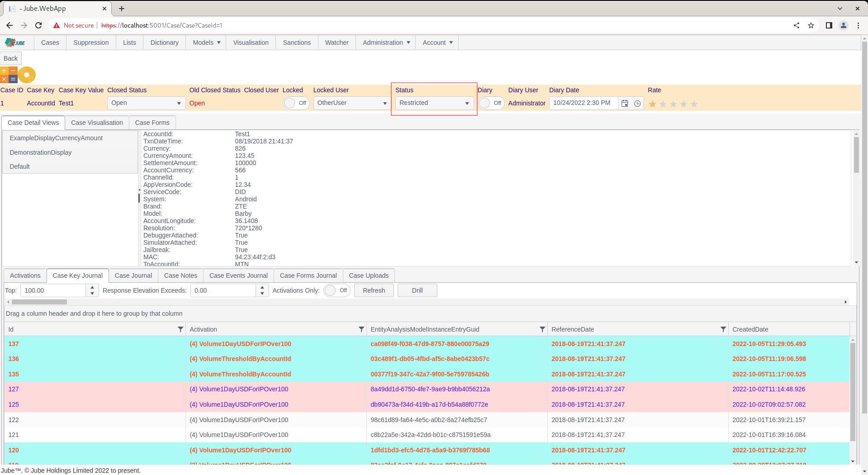Bookmark this page with the star icon
The height and width of the screenshot is (475, 868).
(x=811, y=25)
